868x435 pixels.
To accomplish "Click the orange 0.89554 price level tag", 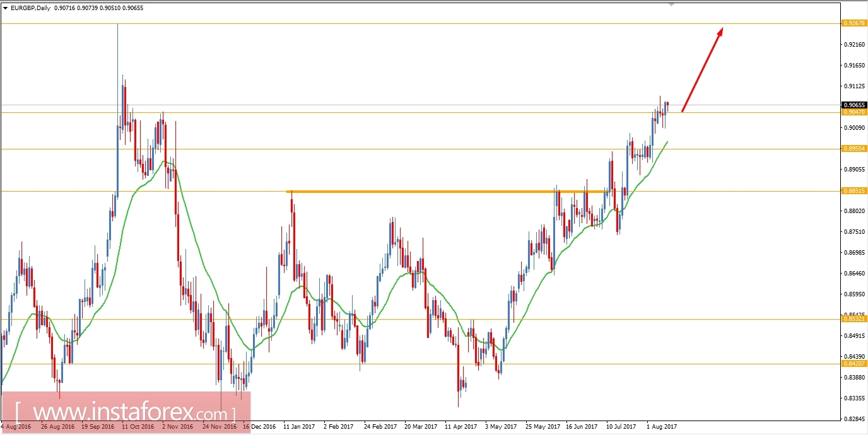I will pos(855,149).
